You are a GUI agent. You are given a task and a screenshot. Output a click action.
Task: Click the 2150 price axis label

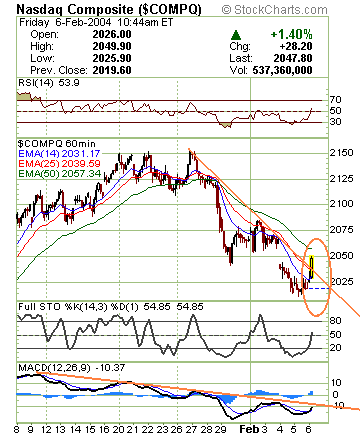click(x=341, y=153)
